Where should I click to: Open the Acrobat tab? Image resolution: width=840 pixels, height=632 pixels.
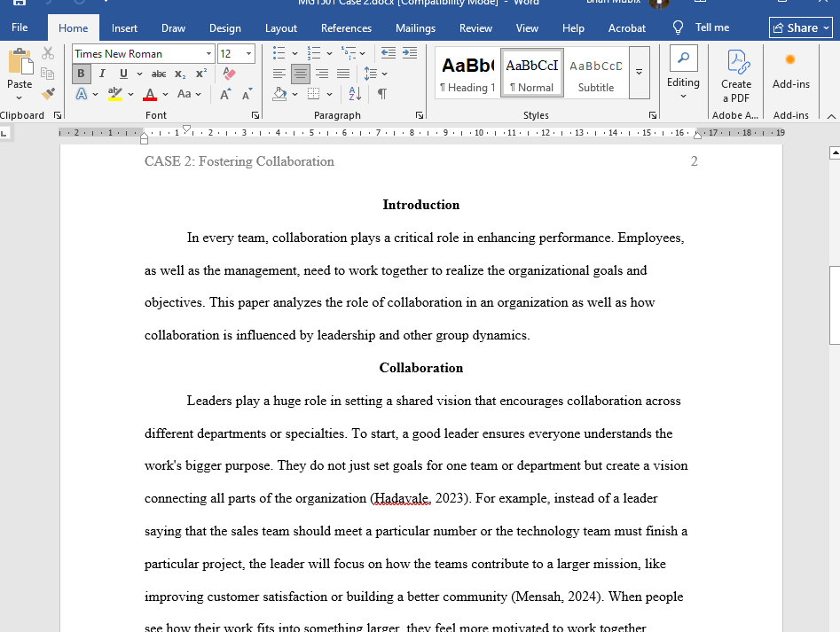coord(627,28)
